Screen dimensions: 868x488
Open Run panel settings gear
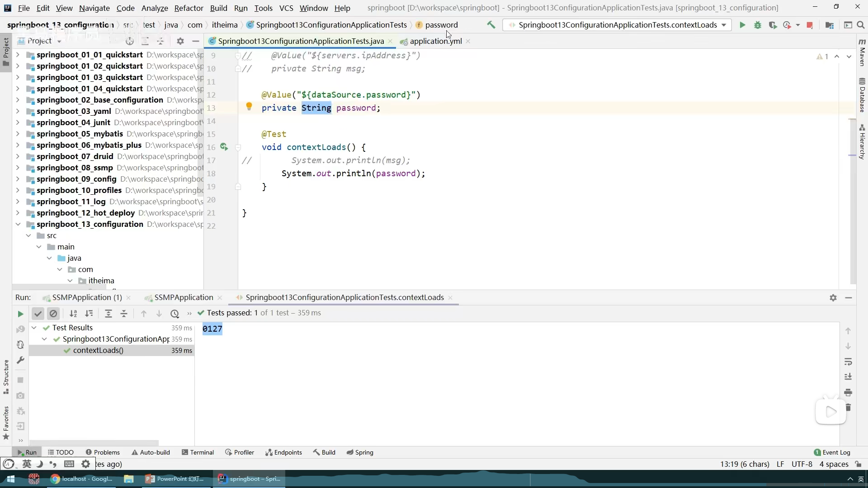coord(833,298)
